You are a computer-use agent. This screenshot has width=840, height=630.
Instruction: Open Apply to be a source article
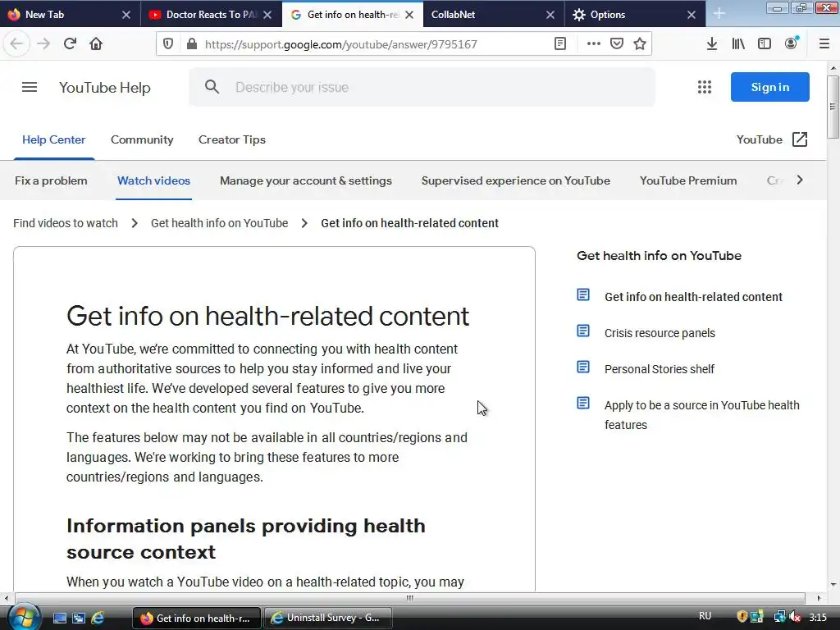[x=702, y=414]
